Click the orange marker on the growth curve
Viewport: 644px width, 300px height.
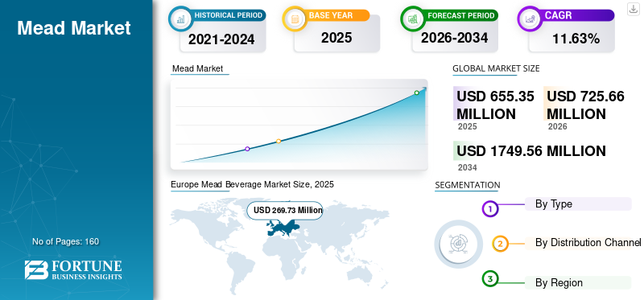click(279, 142)
